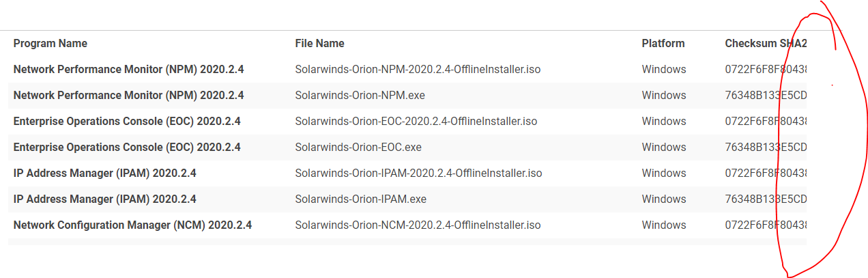Select the Windows platform cell beside Solarwinds-Orion-NPM.exe
The width and height of the screenshot is (868, 278).
[x=664, y=96]
